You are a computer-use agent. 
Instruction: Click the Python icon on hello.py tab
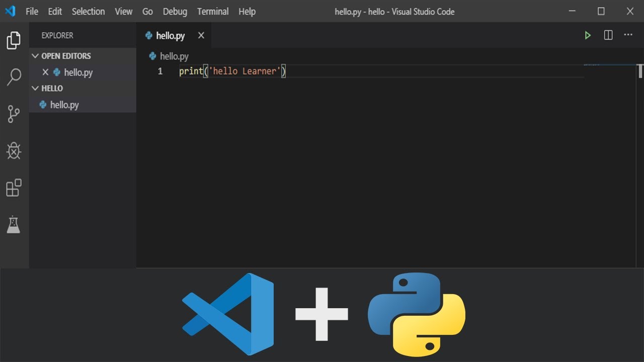click(149, 35)
